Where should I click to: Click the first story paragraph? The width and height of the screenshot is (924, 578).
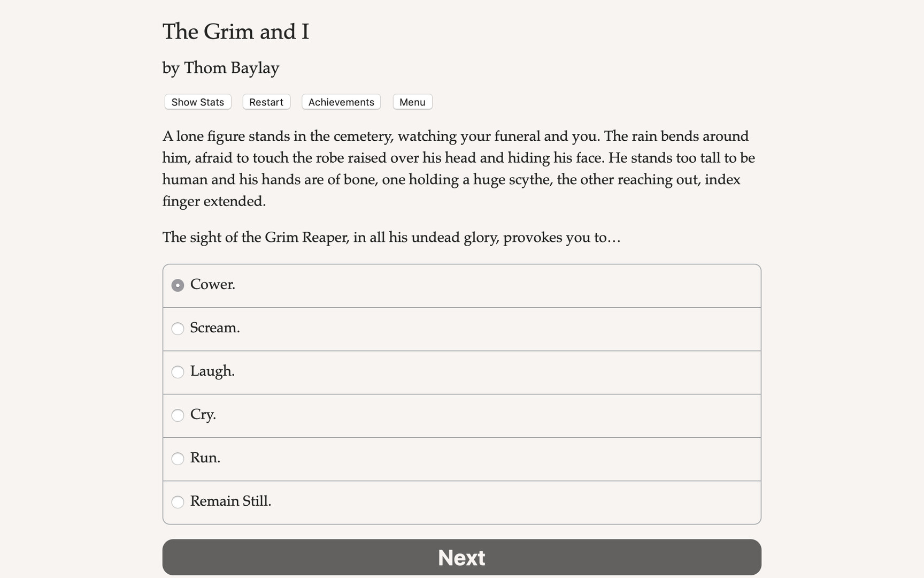coord(457,169)
